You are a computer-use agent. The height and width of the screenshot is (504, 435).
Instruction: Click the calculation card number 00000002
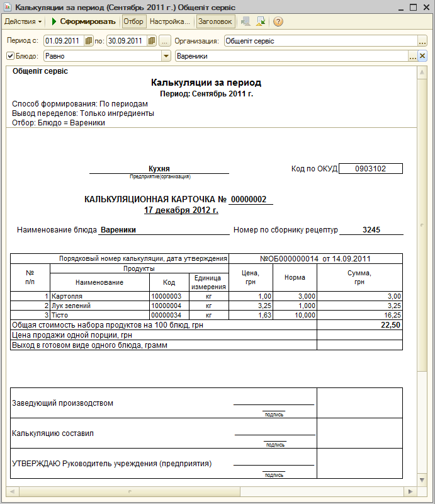(251, 199)
